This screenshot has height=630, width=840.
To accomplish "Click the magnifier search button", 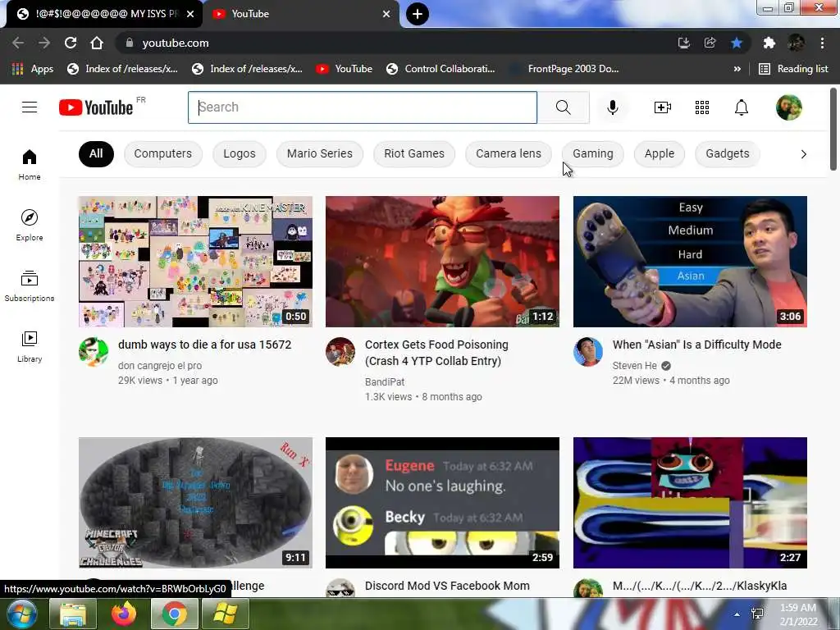I will pyautogui.click(x=563, y=107).
